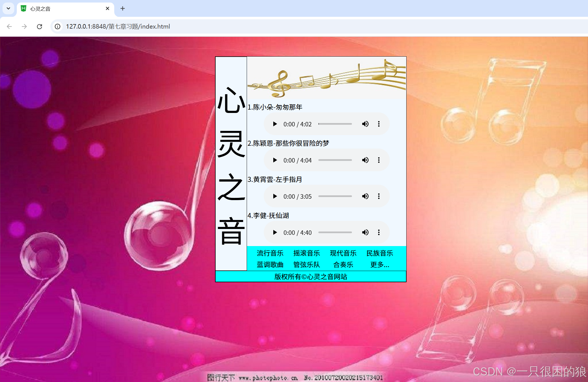Play the song 黄霄雲-左手指月

coord(275,196)
